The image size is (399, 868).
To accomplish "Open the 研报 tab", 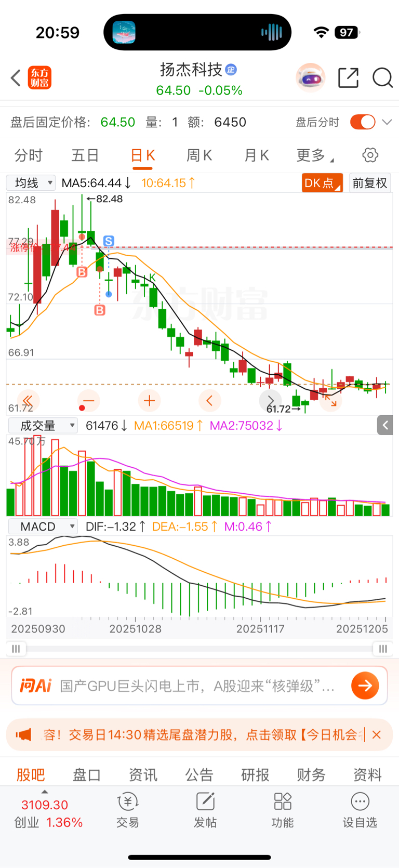I will click(x=255, y=774).
